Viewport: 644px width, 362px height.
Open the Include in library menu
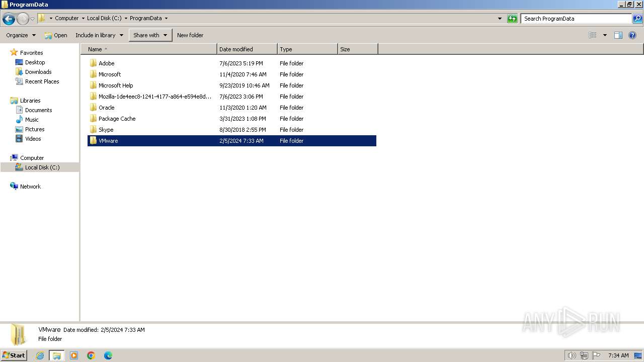click(x=99, y=35)
